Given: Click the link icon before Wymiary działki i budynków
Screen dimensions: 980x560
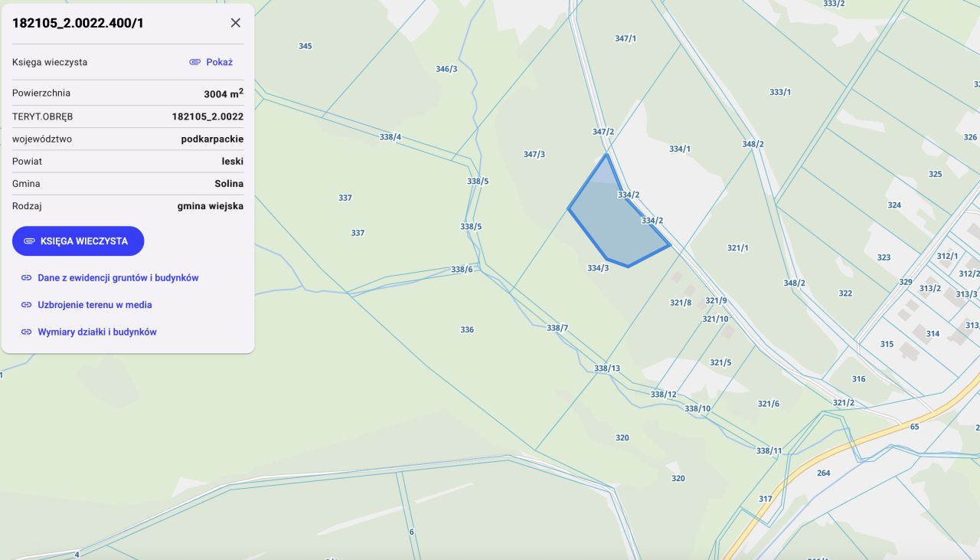Looking at the screenshot, I should (x=27, y=332).
